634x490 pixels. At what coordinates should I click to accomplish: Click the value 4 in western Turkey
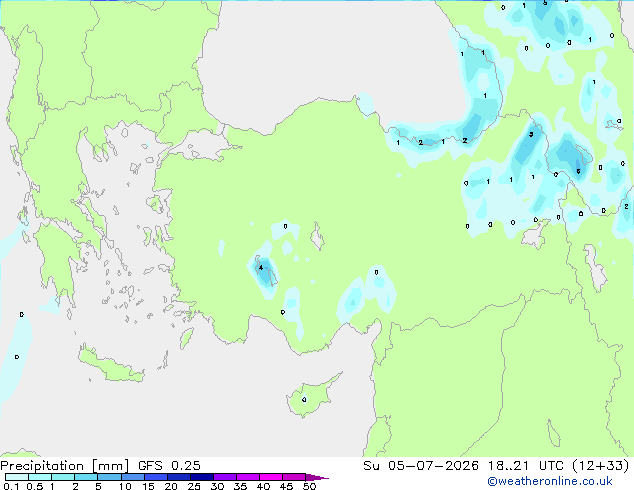pyautogui.click(x=261, y=267)
